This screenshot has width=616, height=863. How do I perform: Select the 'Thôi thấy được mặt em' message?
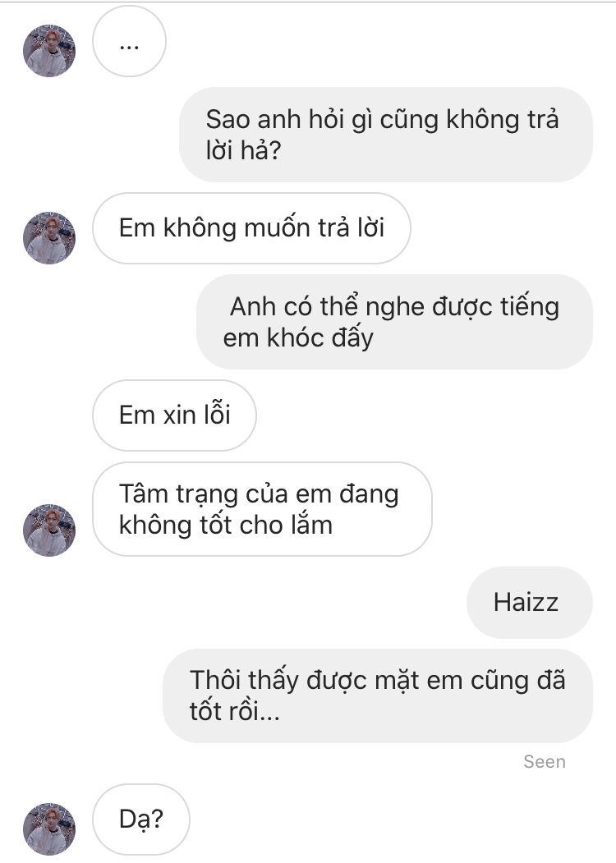[x=378, y=696]
